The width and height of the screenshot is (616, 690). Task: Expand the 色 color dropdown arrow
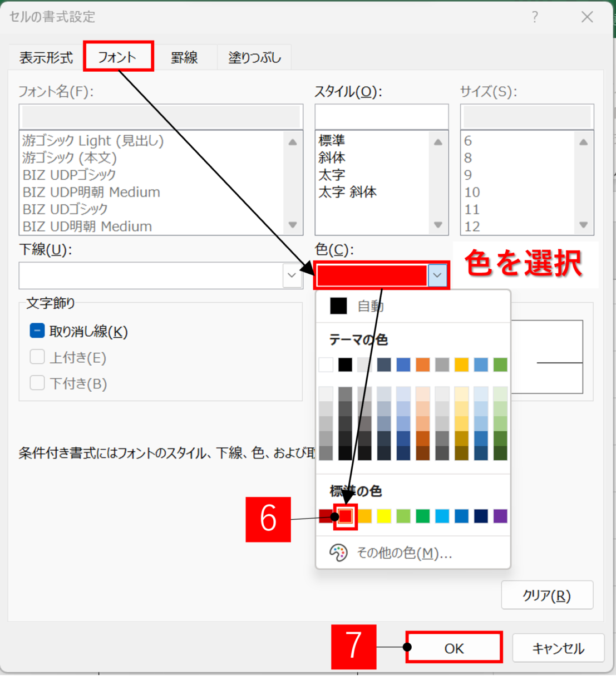coord(437,275)
